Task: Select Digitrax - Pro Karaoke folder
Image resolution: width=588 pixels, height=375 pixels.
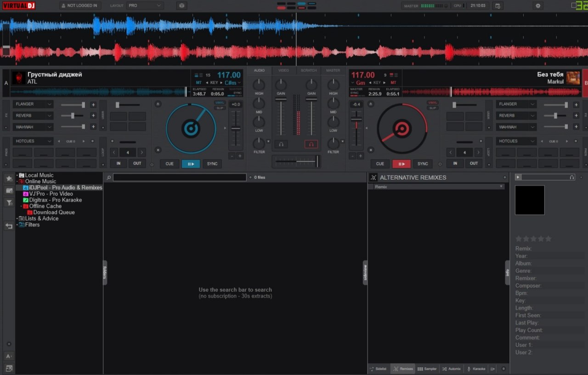Action: click(52, 200)
